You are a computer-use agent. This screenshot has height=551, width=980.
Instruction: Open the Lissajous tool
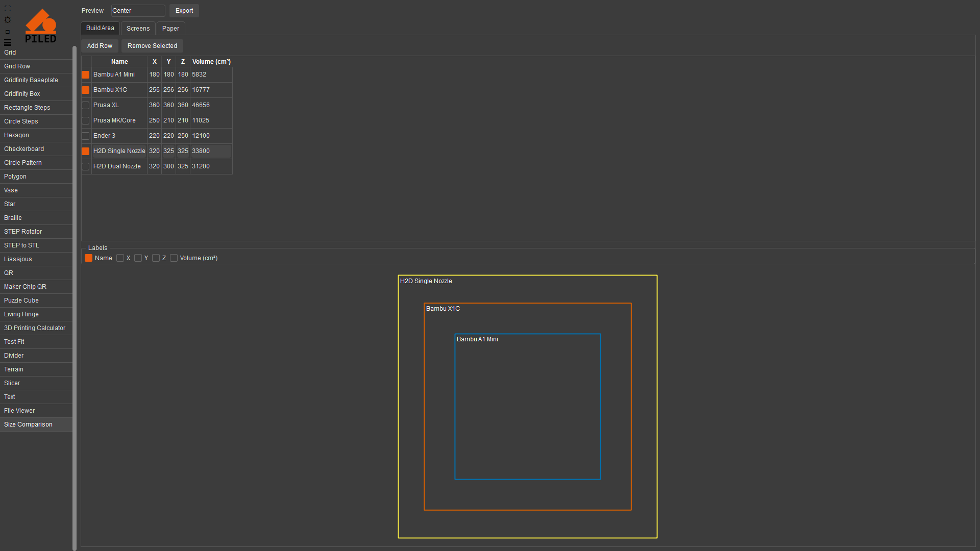coord(36,259)
